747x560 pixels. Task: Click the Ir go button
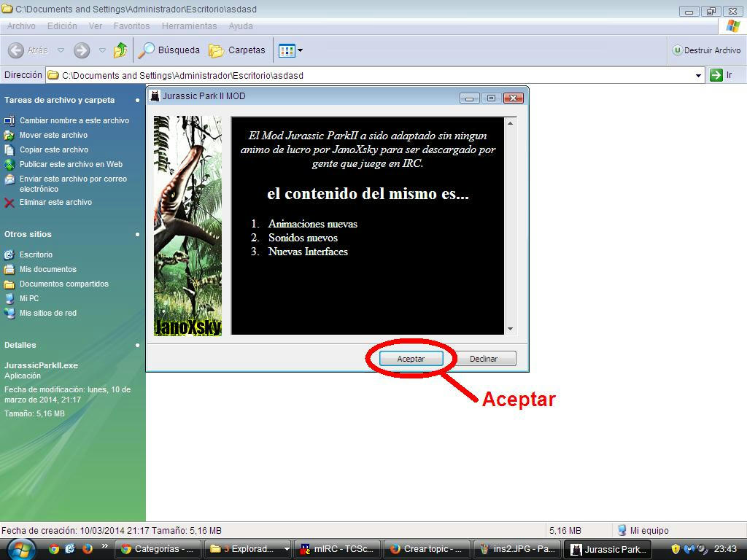click(721, 75)
